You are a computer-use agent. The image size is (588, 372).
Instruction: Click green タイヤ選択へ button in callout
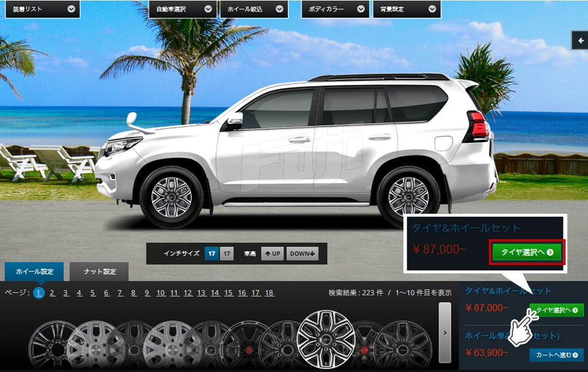point(527,252)
